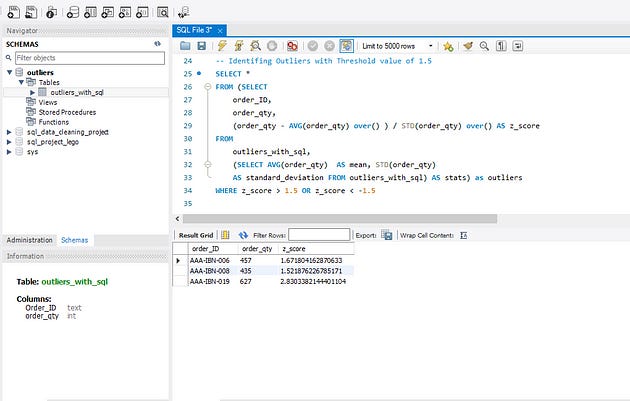The image size is (630, 401).
Task: Refresh the result grid data
Action: point(243,235)
